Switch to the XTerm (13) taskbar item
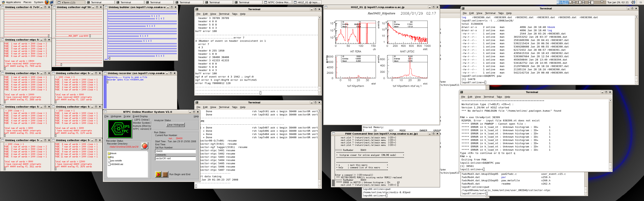This screenshot has height=201, width=644. tap(70, 2)
